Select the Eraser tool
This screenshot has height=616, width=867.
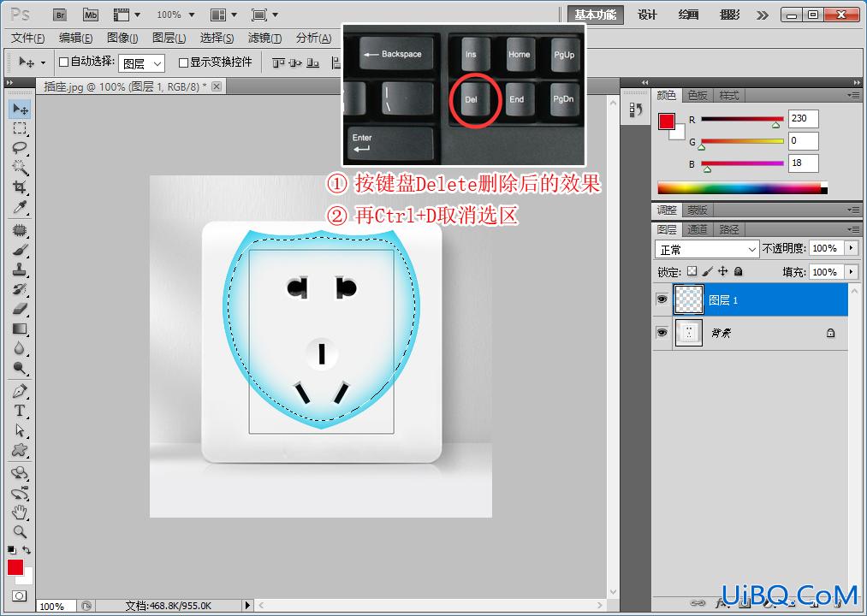pos(20,309)
